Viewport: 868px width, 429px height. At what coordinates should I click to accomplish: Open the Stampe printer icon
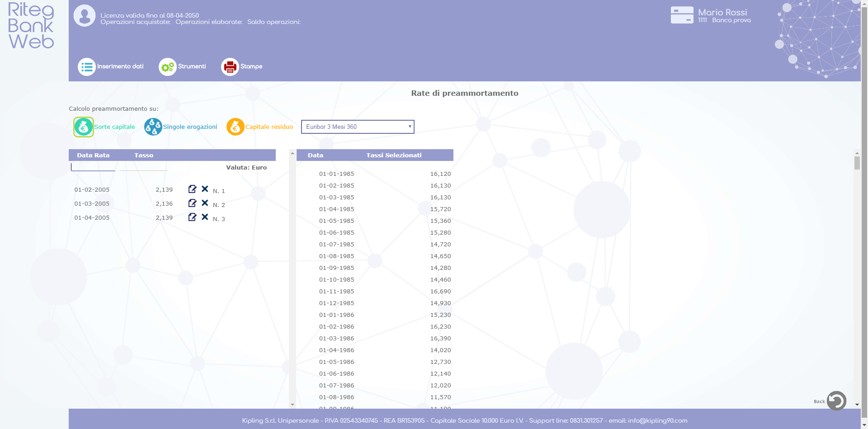pos(230,67)
